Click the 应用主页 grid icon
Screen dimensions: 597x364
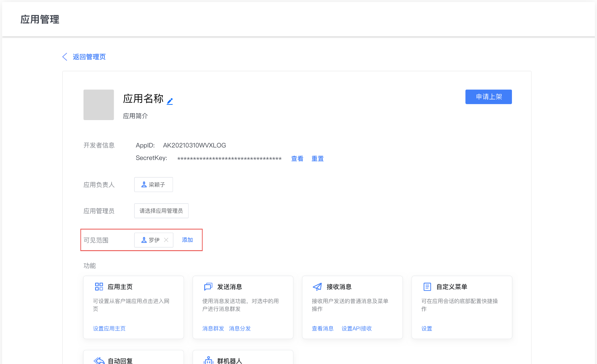pyautogui.click(x=99, y=286)
